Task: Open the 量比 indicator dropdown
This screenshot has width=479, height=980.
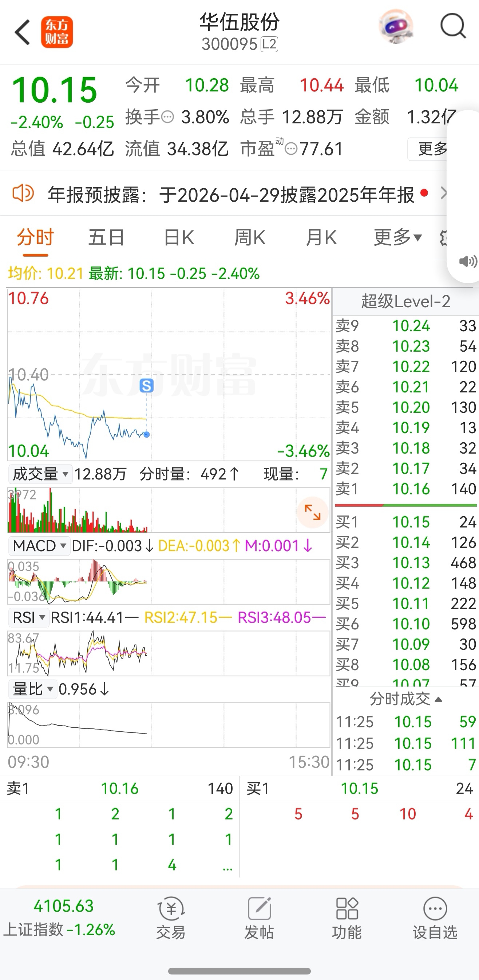Action: coord(33,689)
